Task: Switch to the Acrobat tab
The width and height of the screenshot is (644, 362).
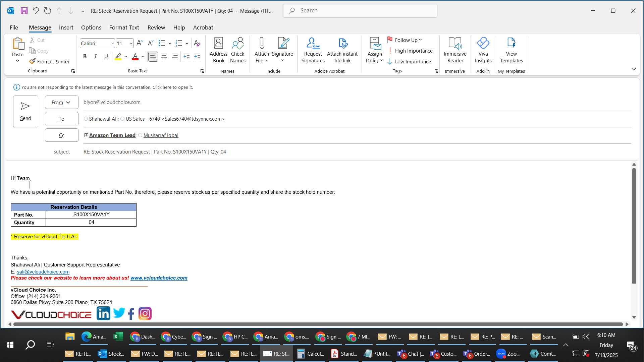Action: [203, 27]
